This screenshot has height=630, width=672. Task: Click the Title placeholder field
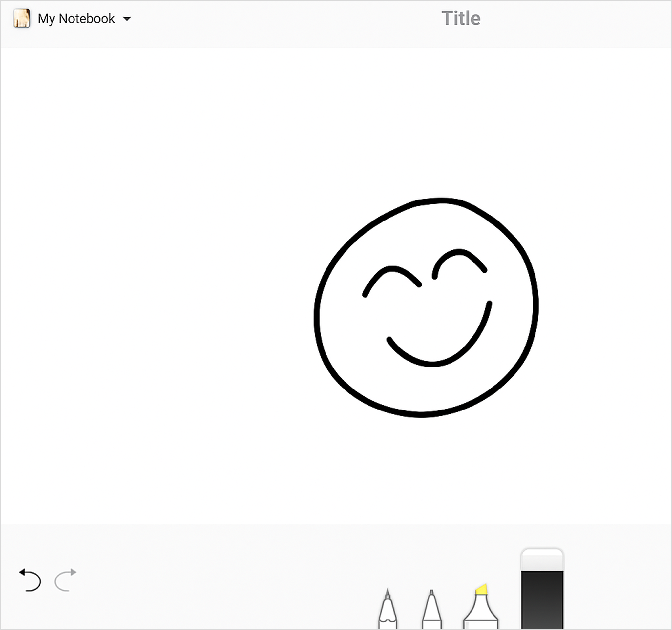(461, 18)
